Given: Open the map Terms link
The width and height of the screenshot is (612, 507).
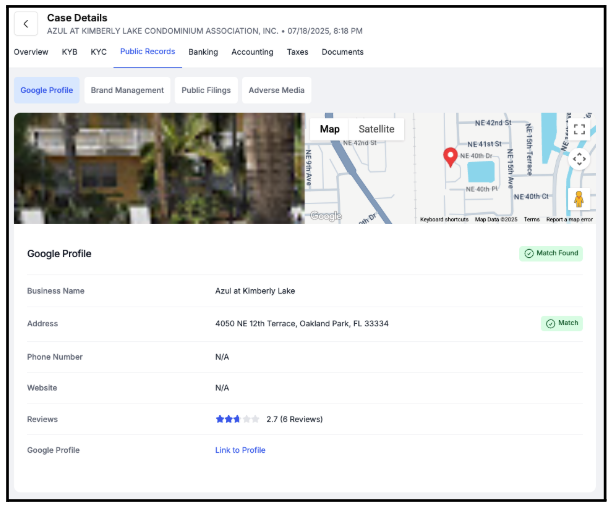Looking at the screenshot, I should point(532,219).
